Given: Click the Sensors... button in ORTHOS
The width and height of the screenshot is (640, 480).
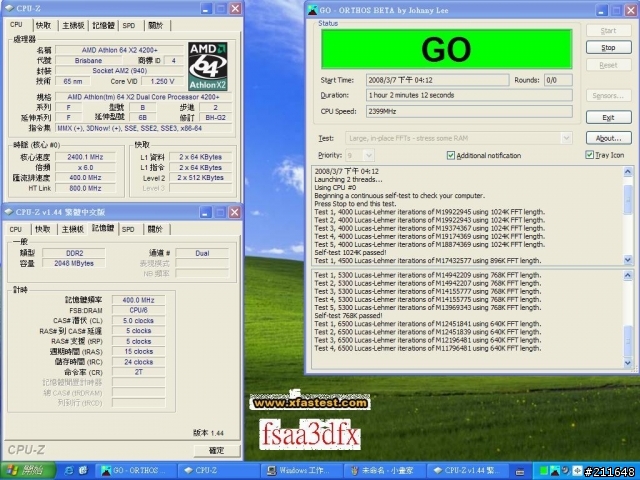Looking at the screenshot, I should tap(608, 96).
